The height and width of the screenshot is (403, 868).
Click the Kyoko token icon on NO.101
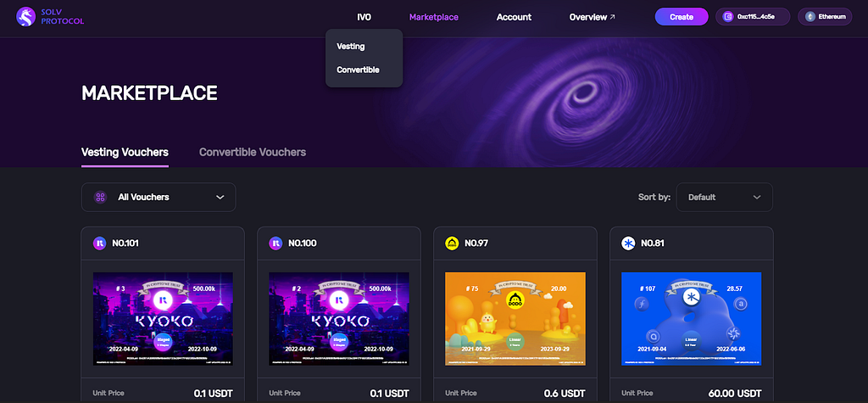pos(100,243)
